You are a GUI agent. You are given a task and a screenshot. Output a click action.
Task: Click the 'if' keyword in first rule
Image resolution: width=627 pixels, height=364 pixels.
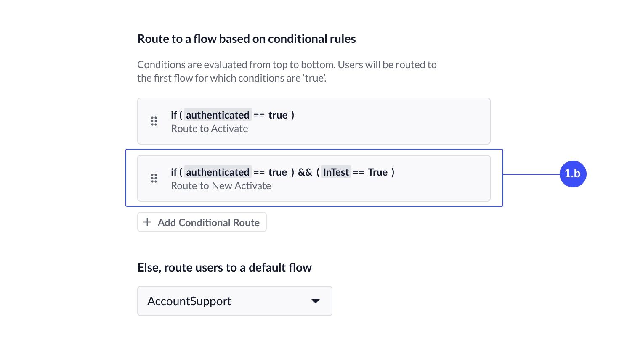pos(174,115)
